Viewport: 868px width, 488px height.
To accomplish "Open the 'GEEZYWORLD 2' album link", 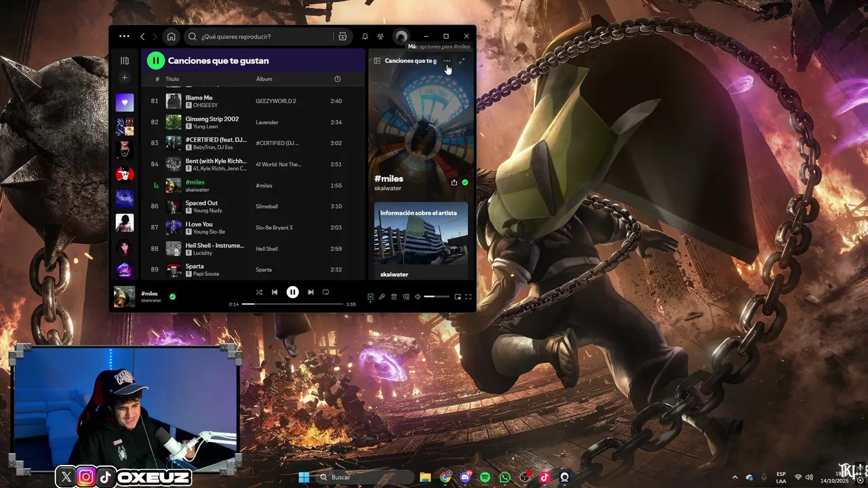I will click(x=276, y=101).
